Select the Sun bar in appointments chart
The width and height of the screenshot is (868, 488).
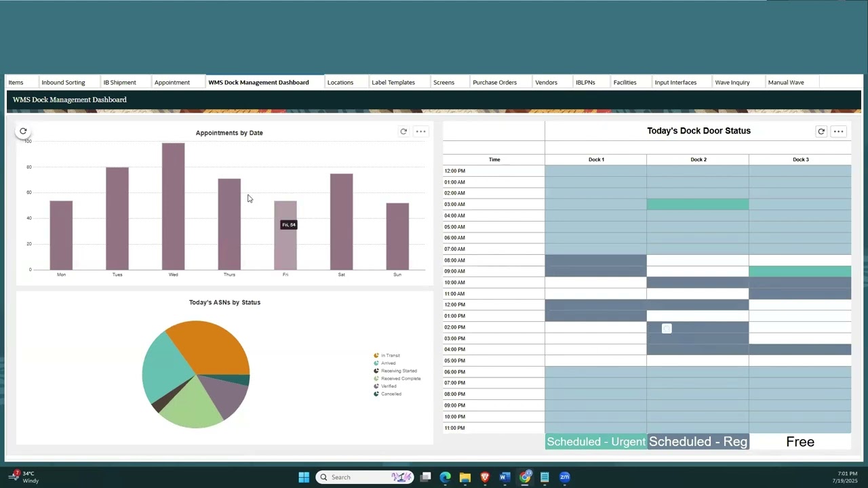(397, 236)
